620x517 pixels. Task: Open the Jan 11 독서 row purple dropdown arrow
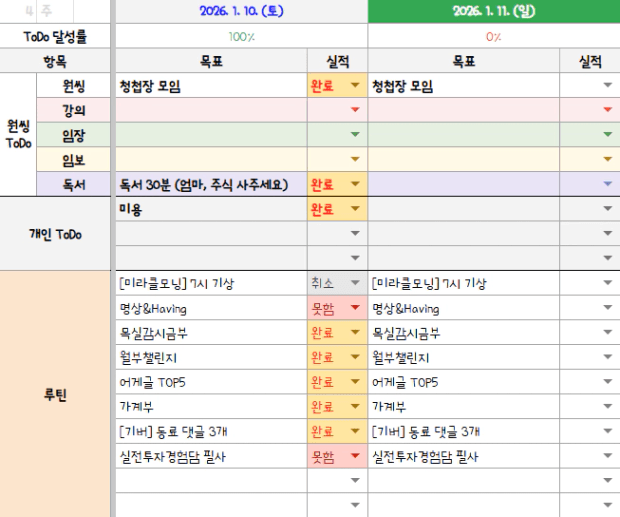pos(608,184)
